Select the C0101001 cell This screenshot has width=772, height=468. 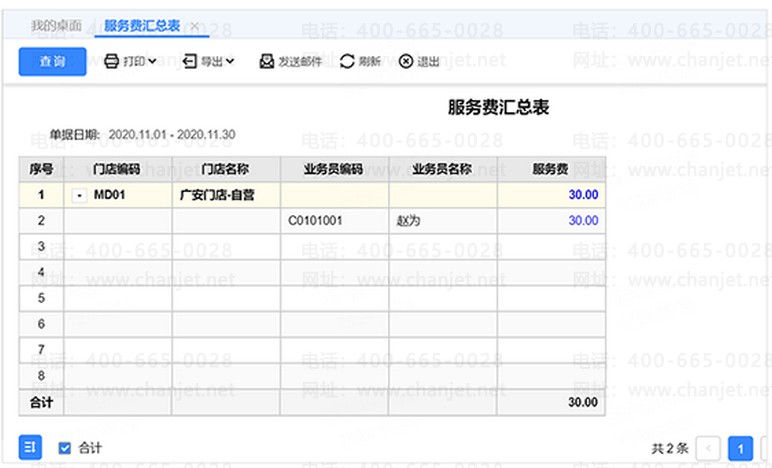(334, 220)
